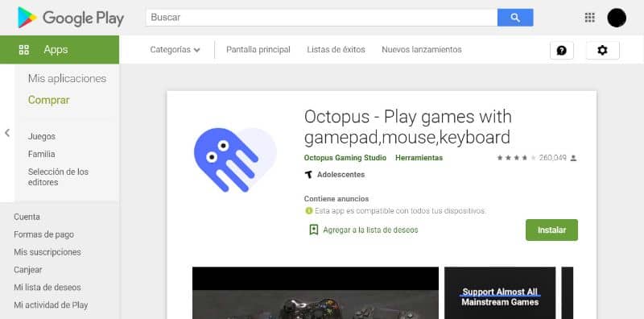
Task: Click the reviewers person icon
Action: 573,158
